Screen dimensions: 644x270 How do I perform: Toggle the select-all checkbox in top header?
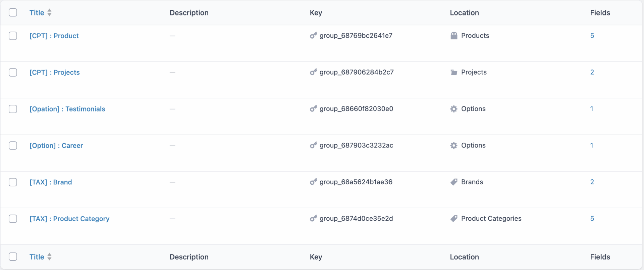pos(13,13)
